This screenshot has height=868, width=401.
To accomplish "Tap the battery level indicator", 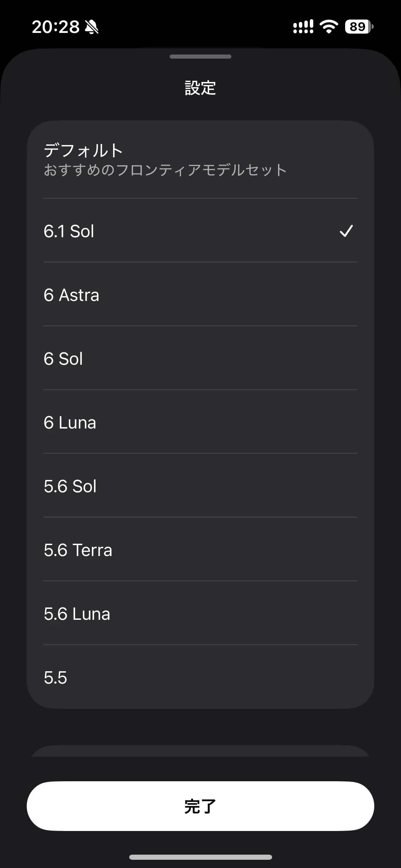I will tap(359, 26).
